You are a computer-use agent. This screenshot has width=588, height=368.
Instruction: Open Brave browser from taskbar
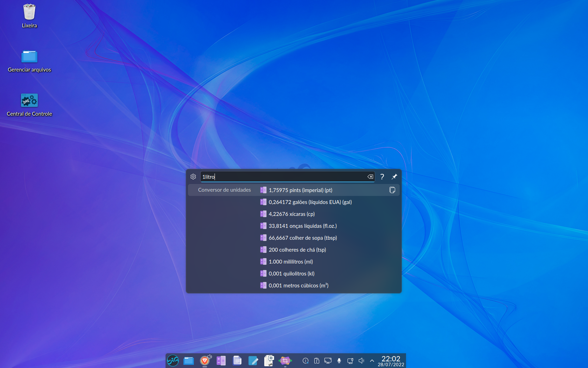point(205,360)
